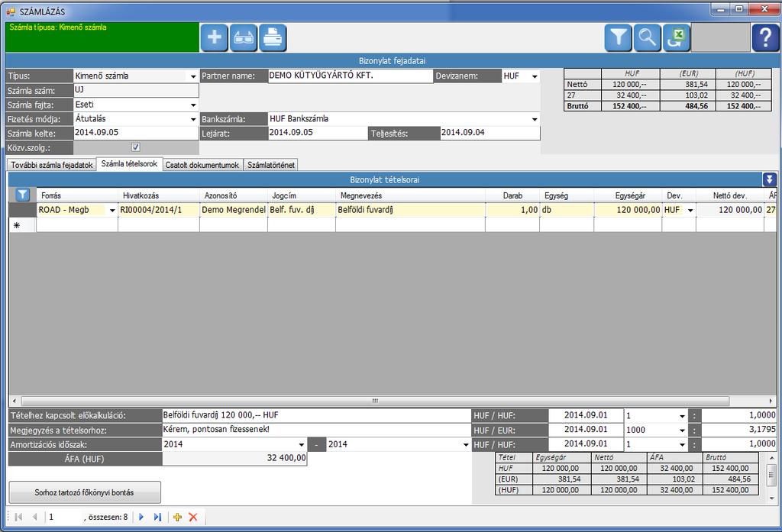Open the Számlatörténet tab
The height and width of the screenshot is (532, 782).
pos(271,165)
